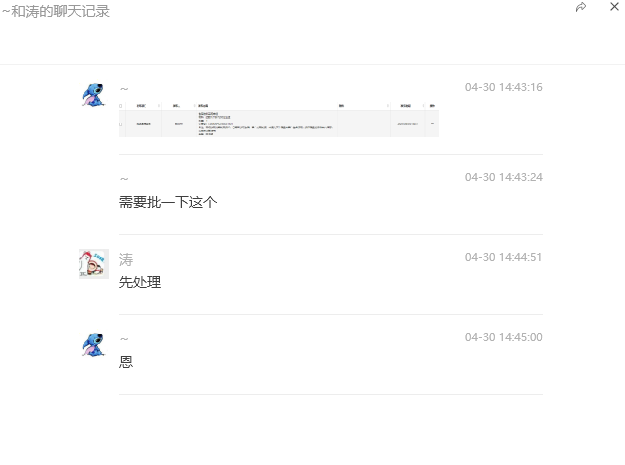The width and height of the screenshot is (625, 465).
Task: Open Stitch avatar beside the 14:45:00 message
Action: [x=94, y=345]
